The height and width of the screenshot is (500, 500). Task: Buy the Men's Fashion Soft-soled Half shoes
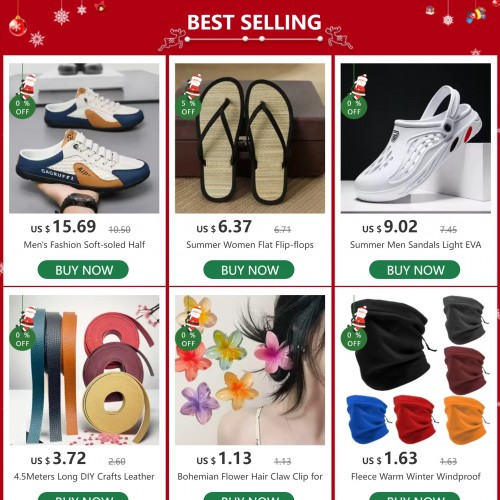83,270
